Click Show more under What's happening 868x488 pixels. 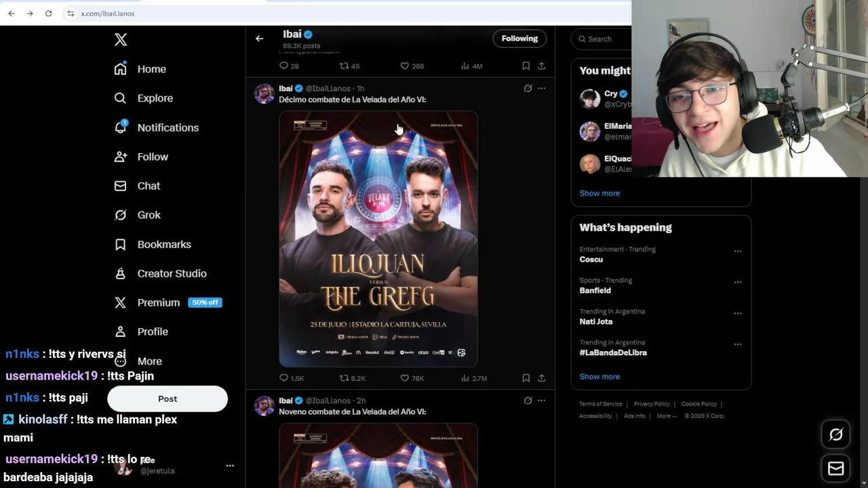click(599, 377)
